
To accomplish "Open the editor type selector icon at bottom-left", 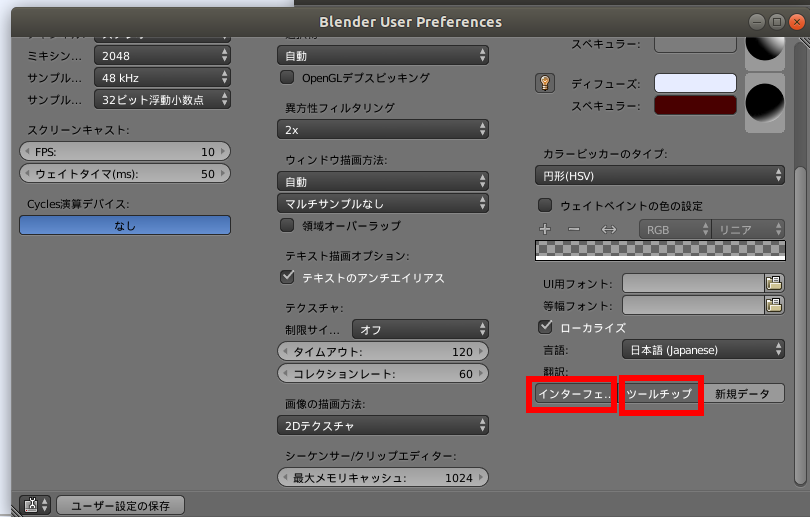I will click(35, 505).
